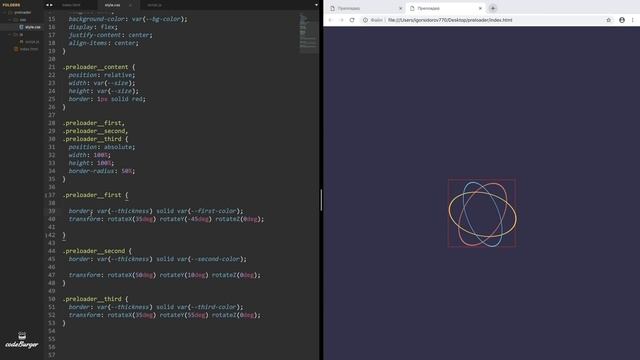Close the style.css editor tab
Image resolution: width=640 pixels, height=360 pixels.
131,5
